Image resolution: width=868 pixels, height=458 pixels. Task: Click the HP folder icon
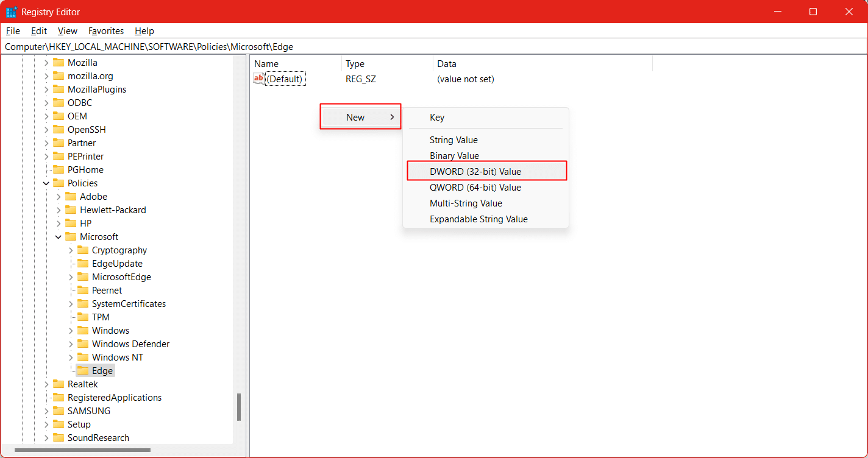click(71, 224)
